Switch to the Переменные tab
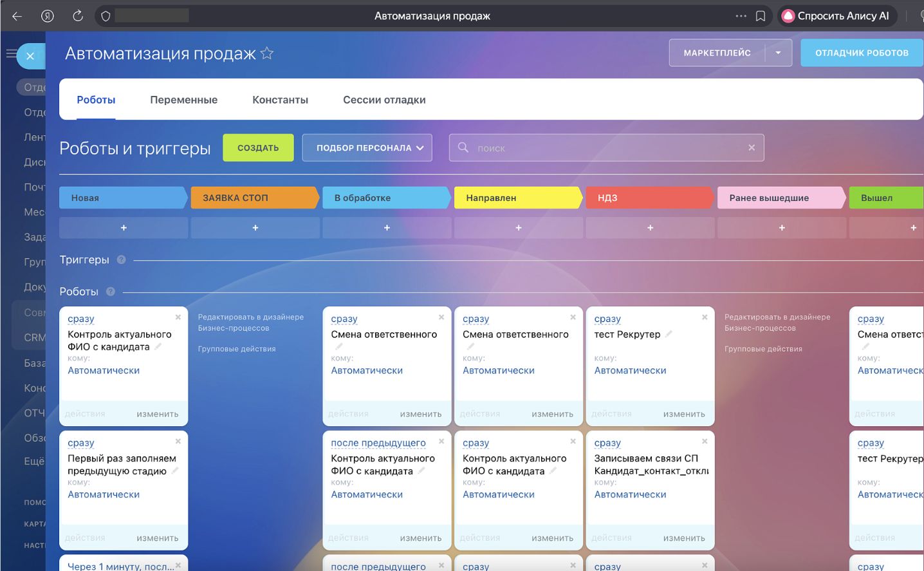The width and height of the screenshot is (924, 571). 183,100
